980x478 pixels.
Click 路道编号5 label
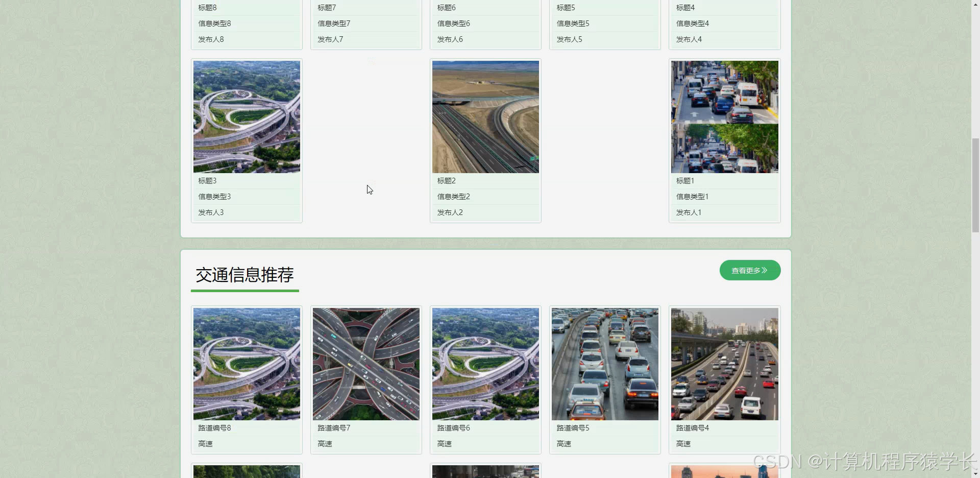[573, 428]
